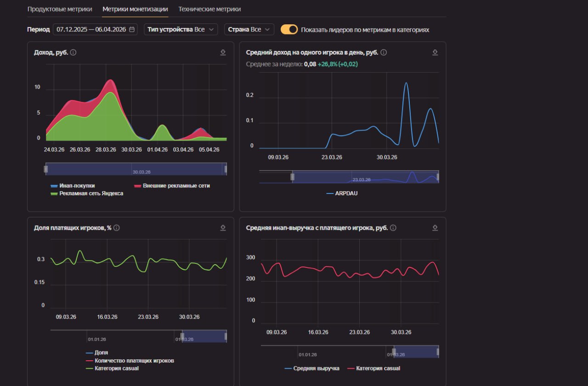
Task: Open the Технические метрики tab
Action: pyautogui.click(x=209, y=9)
